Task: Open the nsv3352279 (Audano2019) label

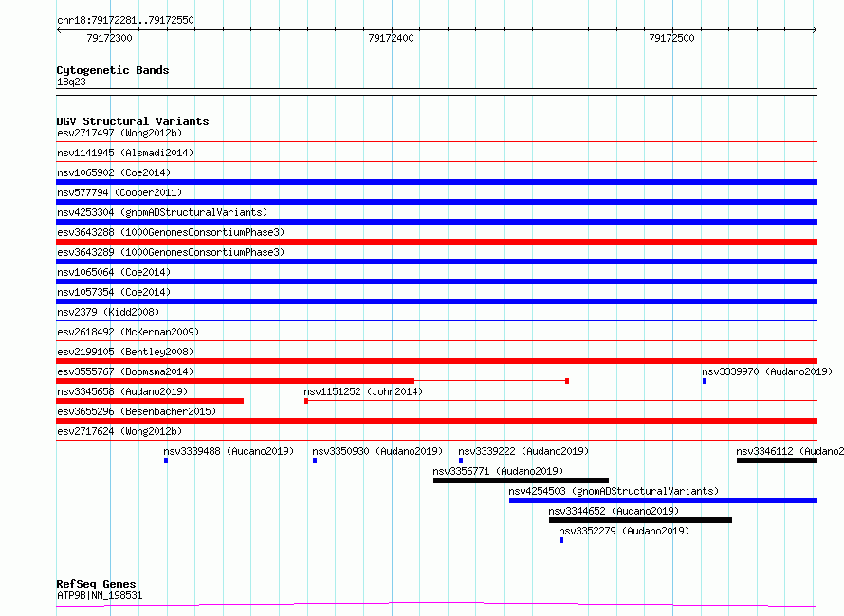Action: (x=624, y=531)
